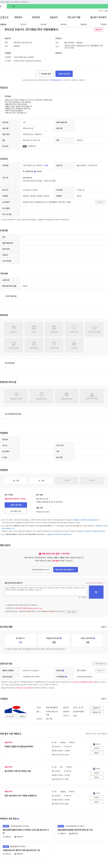Click the 이메일 지원 button

pyautogui.click(x=16, y=511)
